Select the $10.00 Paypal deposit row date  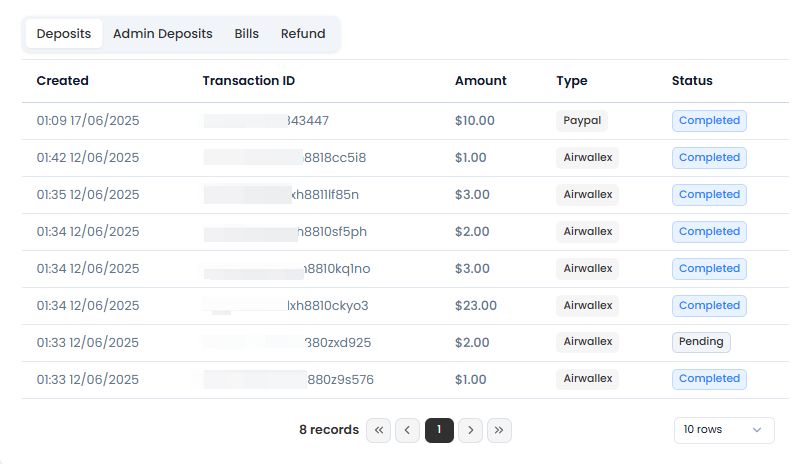point(88,121)
